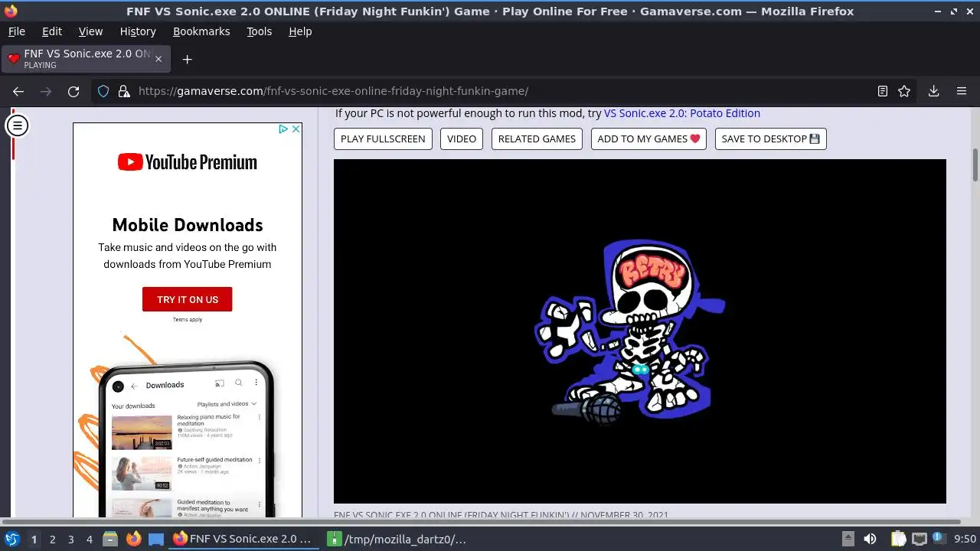Screen dimensions: 980x551
Task: Launch Firefox from the taskbar launcher icon
Action: pyautogui.click(x=134, y=539)
